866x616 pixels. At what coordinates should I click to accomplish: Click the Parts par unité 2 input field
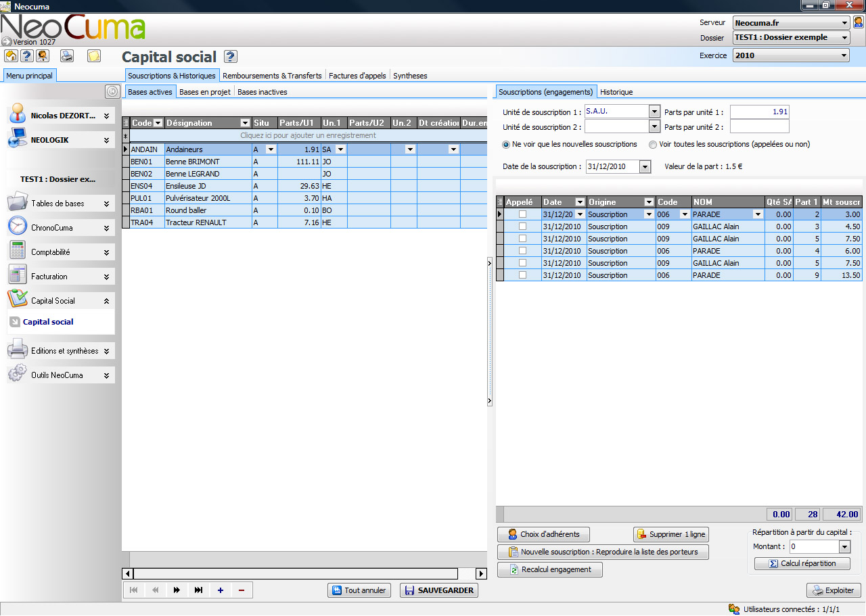[759, 126]
